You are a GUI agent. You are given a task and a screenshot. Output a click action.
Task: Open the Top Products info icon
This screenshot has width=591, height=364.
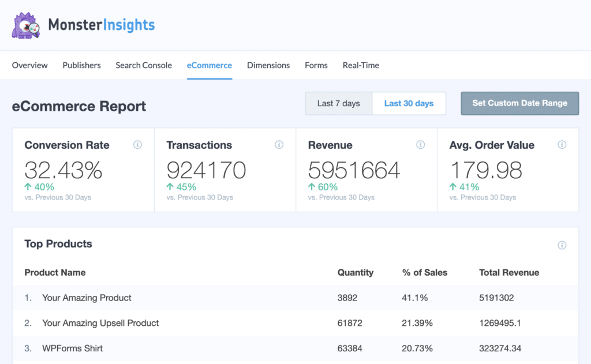[562, 245]
